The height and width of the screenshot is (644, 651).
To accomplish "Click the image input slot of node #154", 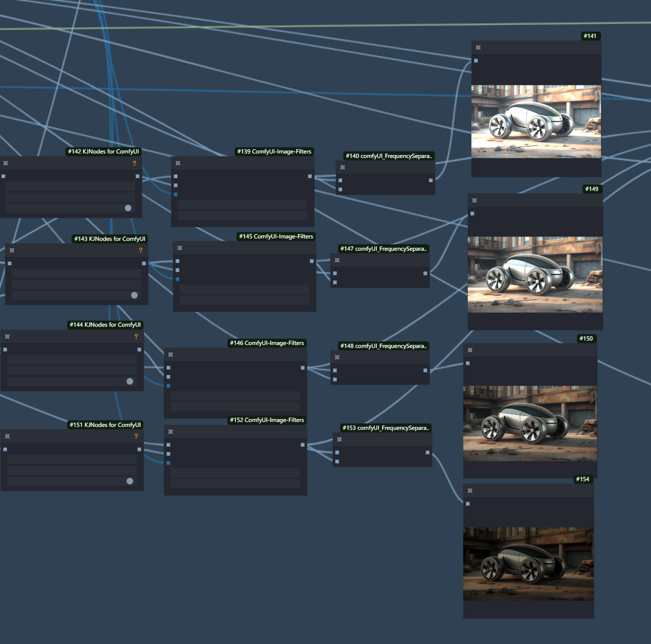I will 468,504.
